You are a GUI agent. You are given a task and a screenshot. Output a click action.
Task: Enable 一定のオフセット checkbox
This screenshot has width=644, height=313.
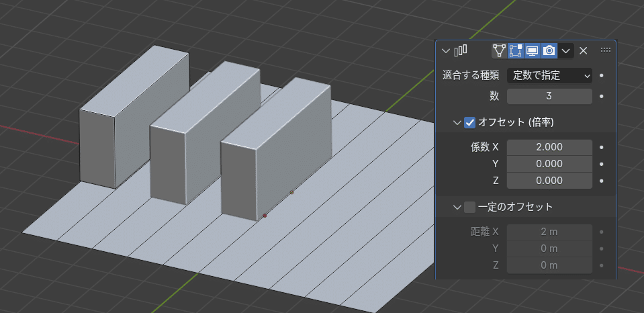pyautogui.click(x=469, y=207)
